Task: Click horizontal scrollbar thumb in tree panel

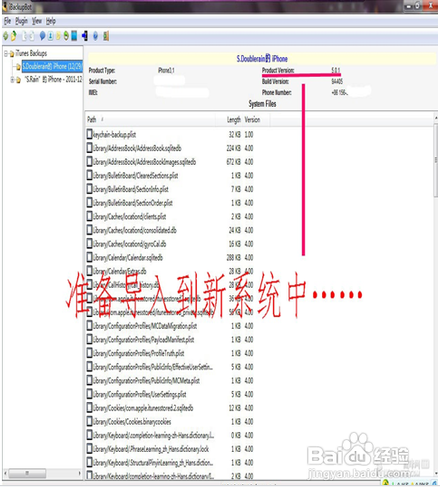Action: tap(27, 473)
